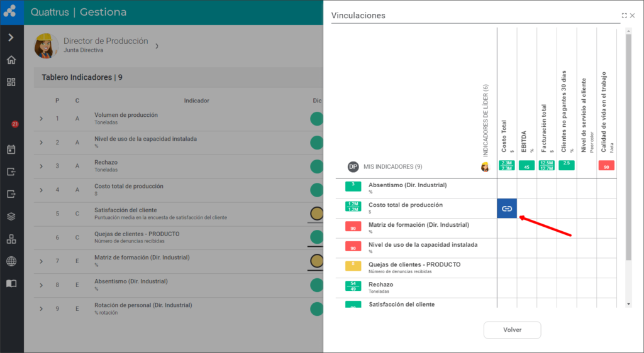Click Costo Total column green 2.3M badge
The height and width of the screenshot is (353, 644).
(x=506, y=165)
